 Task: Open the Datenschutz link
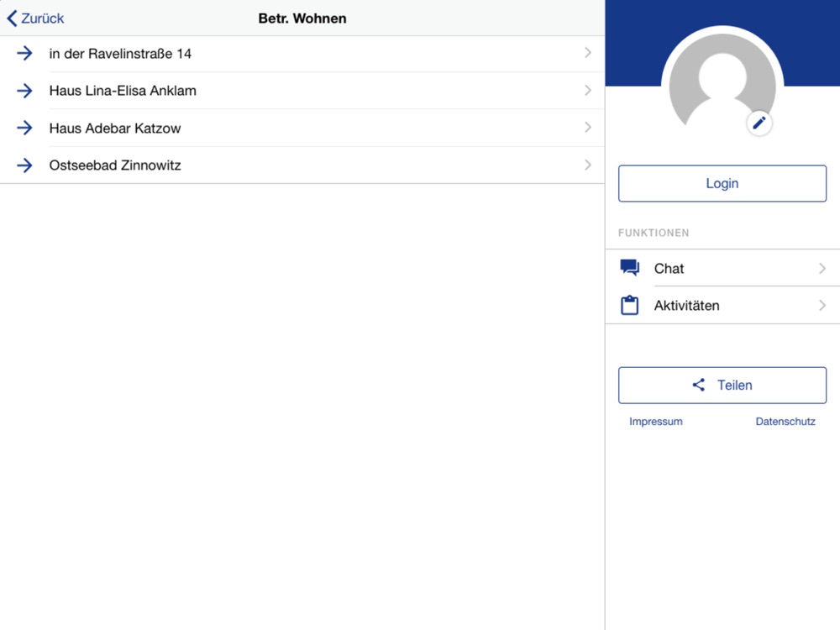785,422
